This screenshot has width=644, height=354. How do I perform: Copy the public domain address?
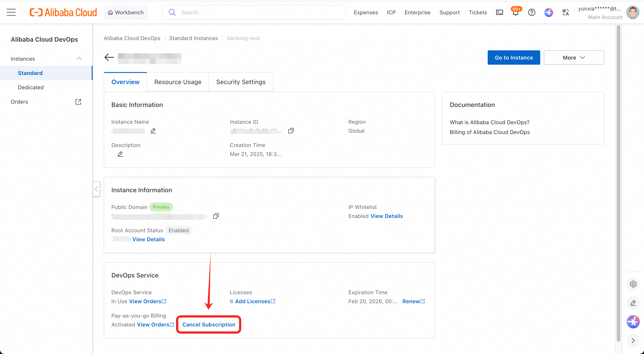pos(216,216)
